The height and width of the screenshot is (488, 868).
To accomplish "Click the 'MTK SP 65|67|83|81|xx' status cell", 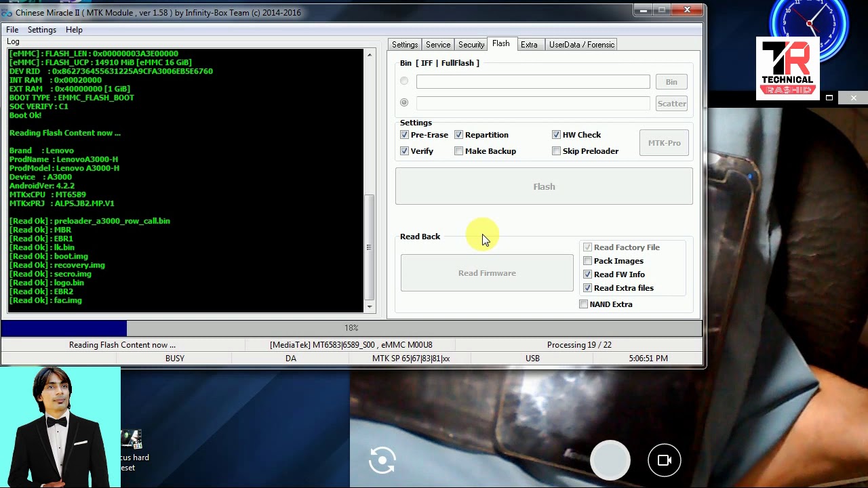I will click(x=411, y=359).
